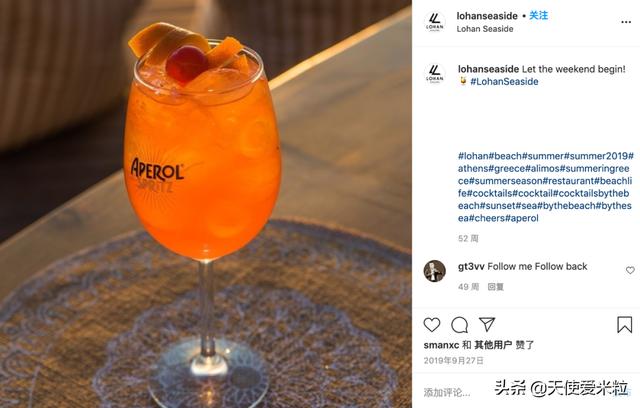The width and height of the screenshot is (640, 408).
Task: Open comments via the speech bubble icon
Action: [x=459, y=325]
